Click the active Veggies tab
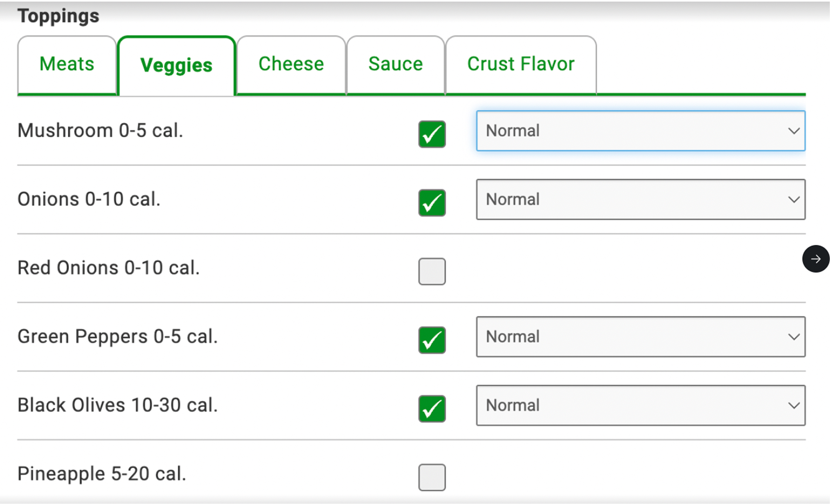Image resolution: width=830 pixels, height=504 pixels. pyautogui.click(x=177, y=65)
